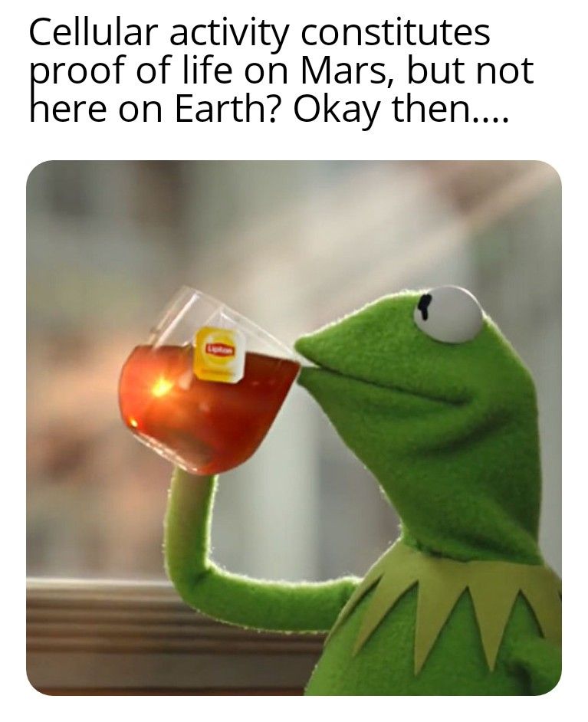This screenshot has height=722, width=588.
Task: Click the Lipton tea bag tag
Action: point(218,354)
